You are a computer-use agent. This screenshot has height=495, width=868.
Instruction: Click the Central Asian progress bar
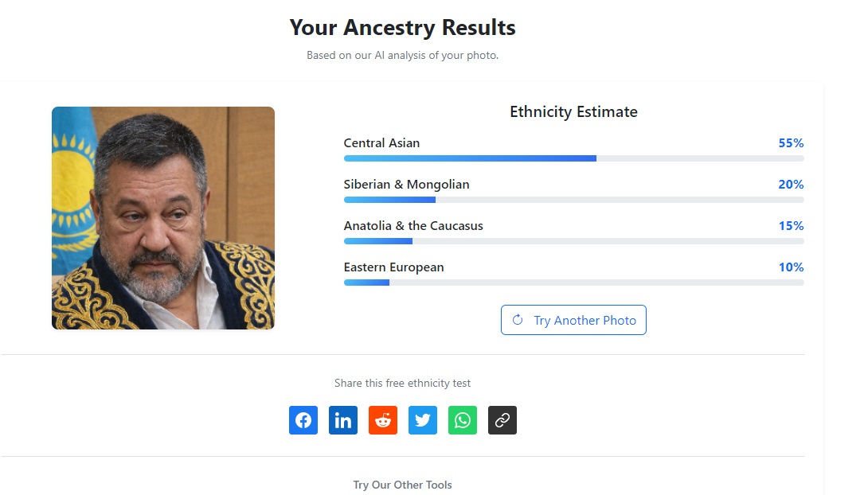tap(573, 158)
